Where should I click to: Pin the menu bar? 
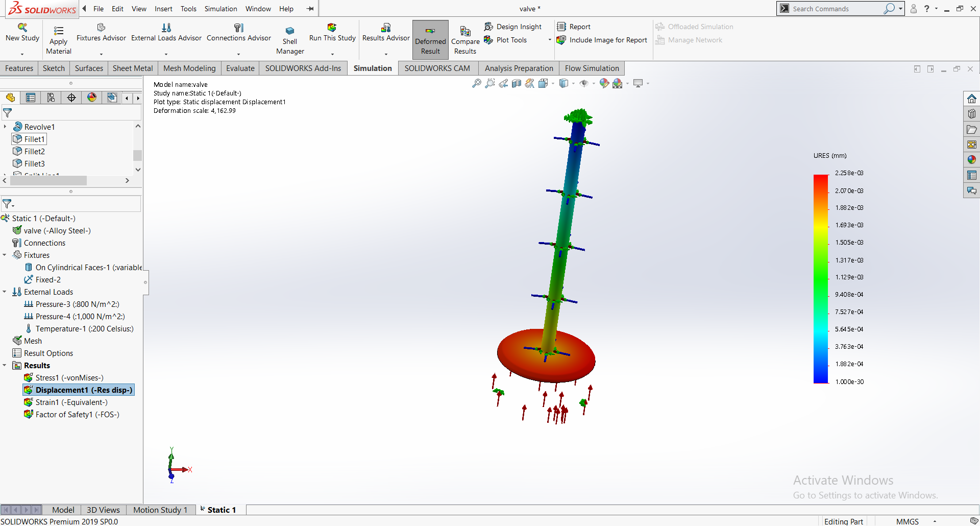coord(310,9)
